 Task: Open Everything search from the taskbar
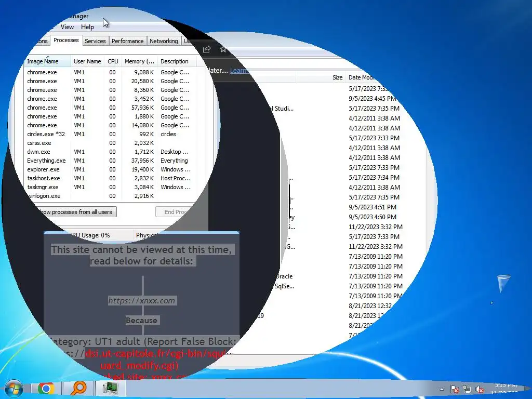pos(78,389)
